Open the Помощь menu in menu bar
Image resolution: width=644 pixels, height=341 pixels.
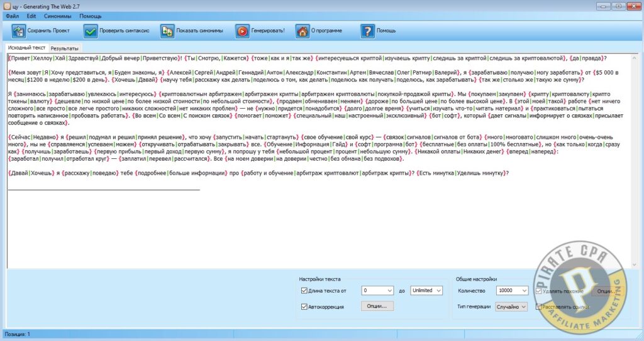coord(91,16)
